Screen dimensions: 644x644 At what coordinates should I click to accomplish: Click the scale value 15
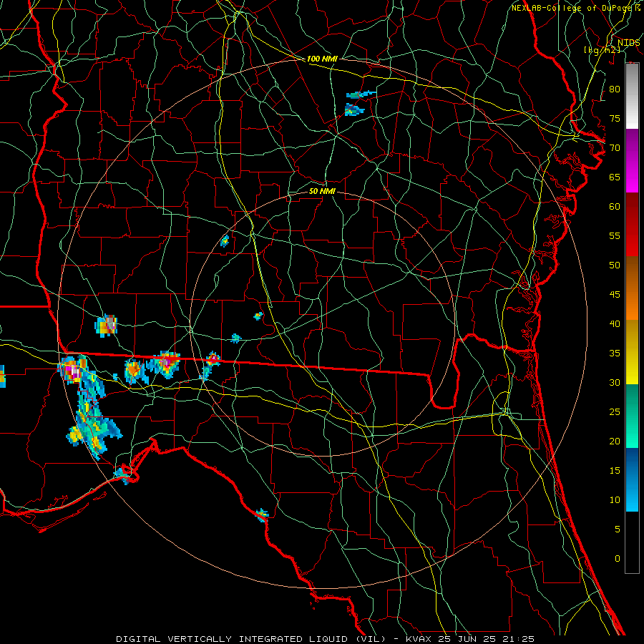coord(615,470)
